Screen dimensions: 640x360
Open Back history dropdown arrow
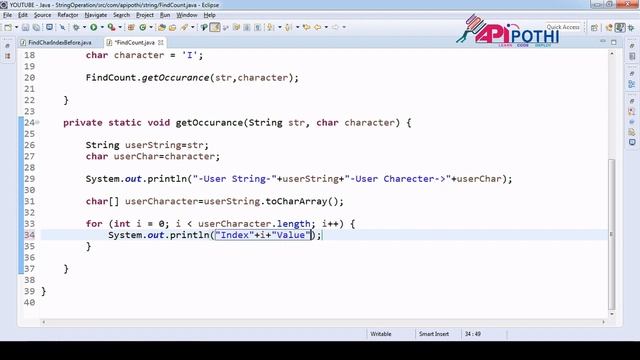[326, 27]
